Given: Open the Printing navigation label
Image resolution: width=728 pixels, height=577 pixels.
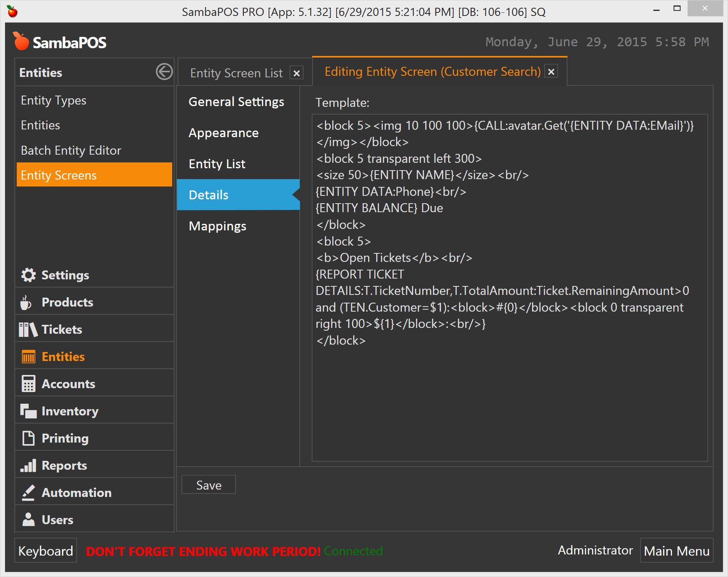Looking at the screenshot, I should tap(65, 438).
